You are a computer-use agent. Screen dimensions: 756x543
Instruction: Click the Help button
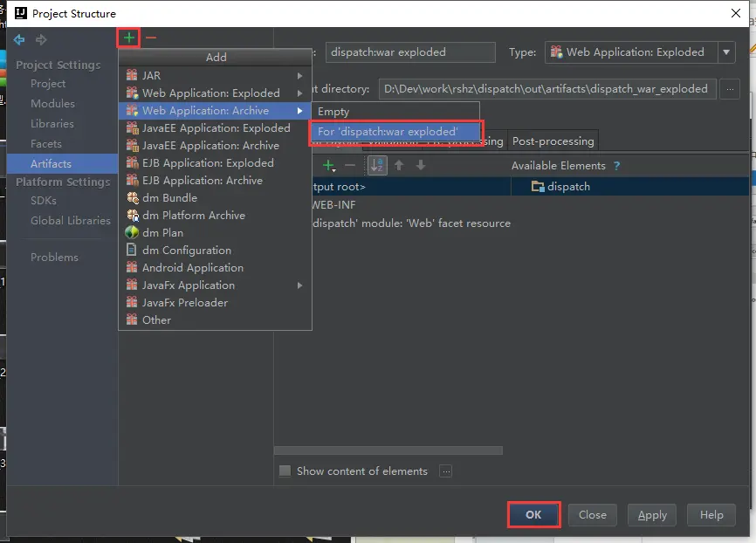[x=711, y=514]
